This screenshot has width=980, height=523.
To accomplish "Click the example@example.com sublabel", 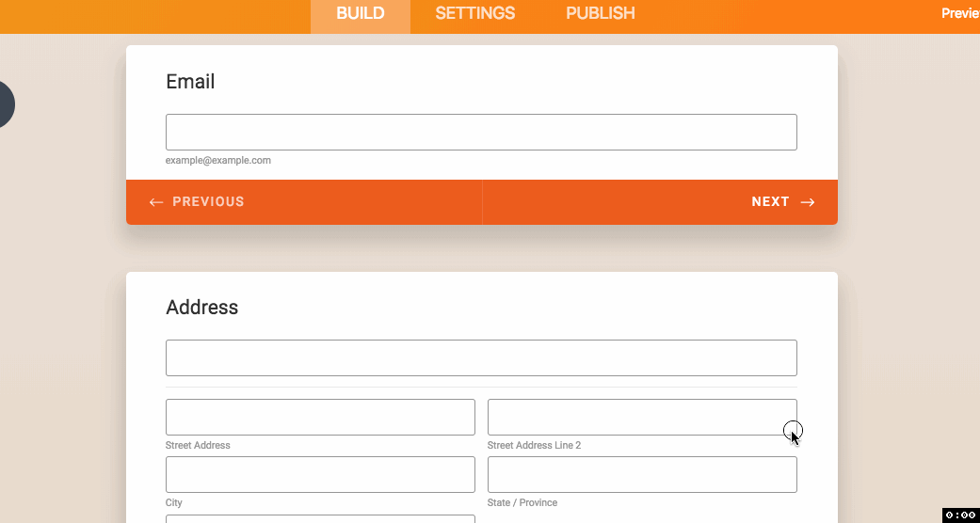I will [218, 161].
